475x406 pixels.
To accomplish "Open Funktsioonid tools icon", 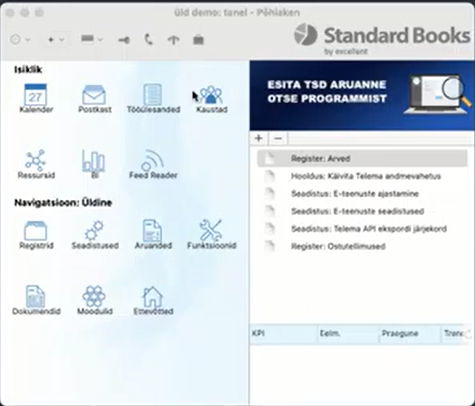I will pos(212,234).
